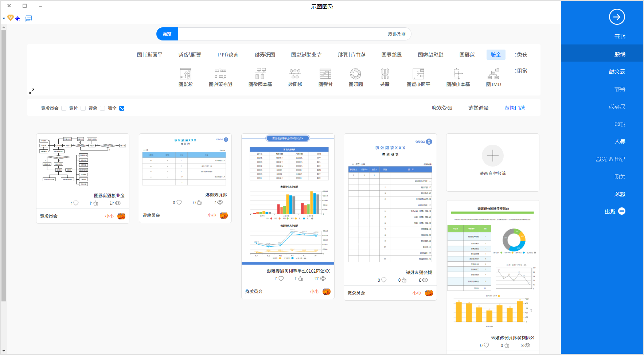Click the heart icon on 财务报表模板 card

click(384, 280)
